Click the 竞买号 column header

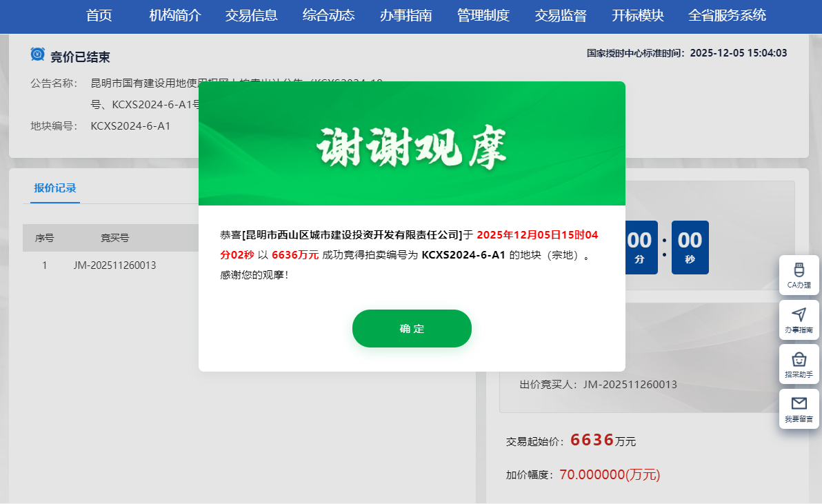(x=114, y=239)
